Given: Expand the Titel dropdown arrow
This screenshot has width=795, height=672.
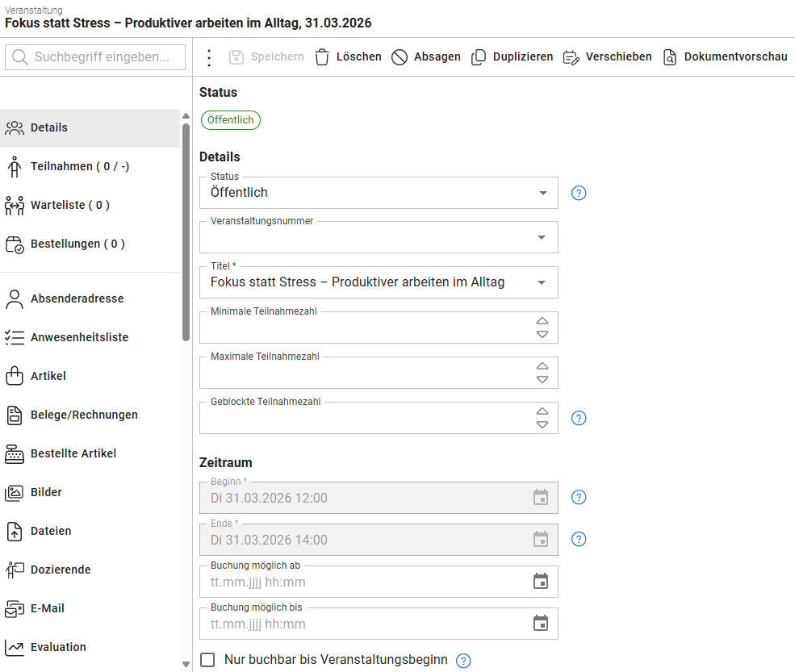Looking at the screenshot, I should click(542, 283).
